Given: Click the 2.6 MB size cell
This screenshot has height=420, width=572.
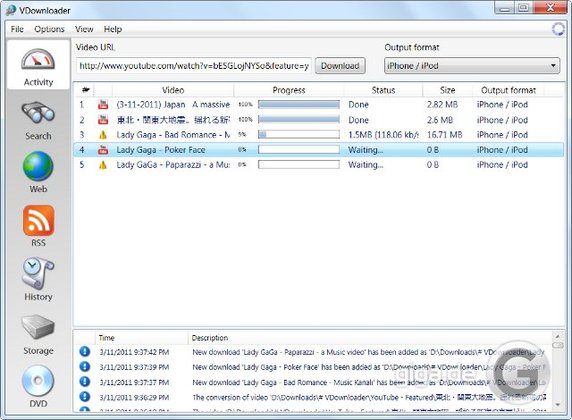Looking at the screenshot, I should [x=440, y=120].
